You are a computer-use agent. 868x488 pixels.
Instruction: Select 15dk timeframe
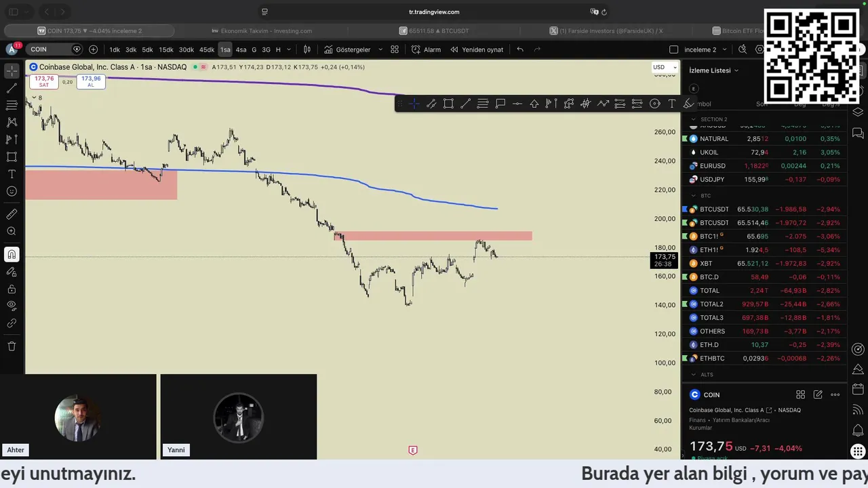[x=166, y=49]
